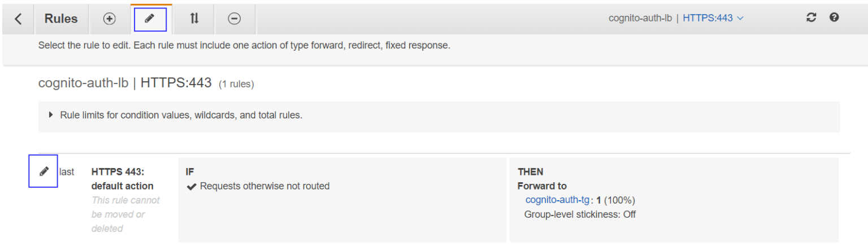
Task: Click the 'Requests otherwise not routed' checkmark
Action: (192, 186)
